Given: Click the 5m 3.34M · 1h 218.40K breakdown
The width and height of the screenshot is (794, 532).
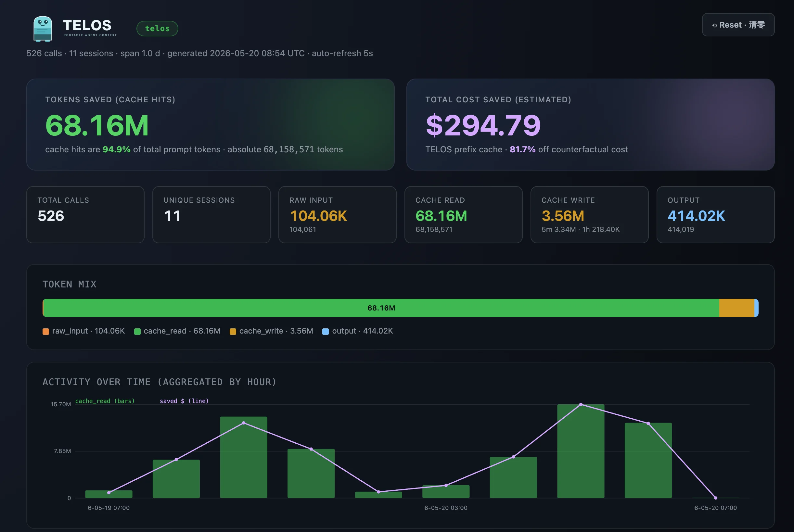Looking at the screenshot, I should pos(581,229).
